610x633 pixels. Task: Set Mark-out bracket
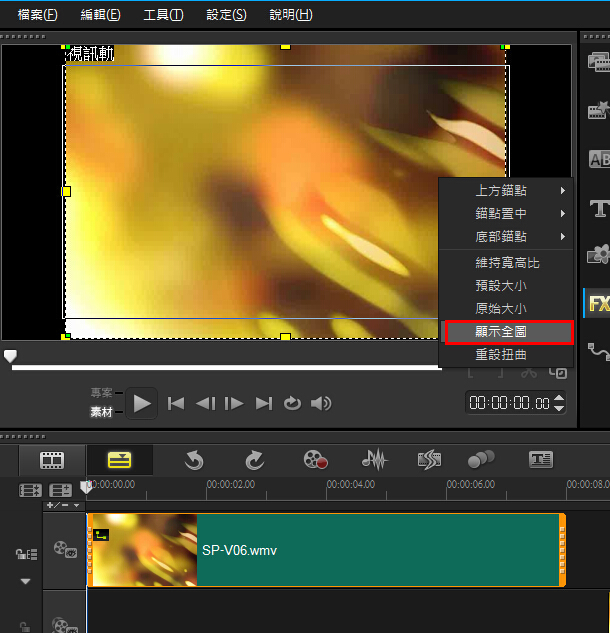(x=500, y=373)
